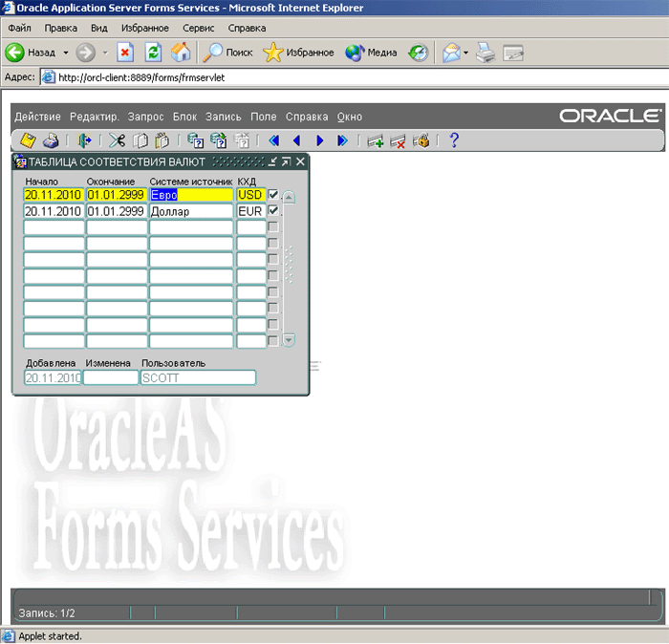669x644 pixels.
Task: Go to previous record with left arrow
Action: click(x=297, y=140)
